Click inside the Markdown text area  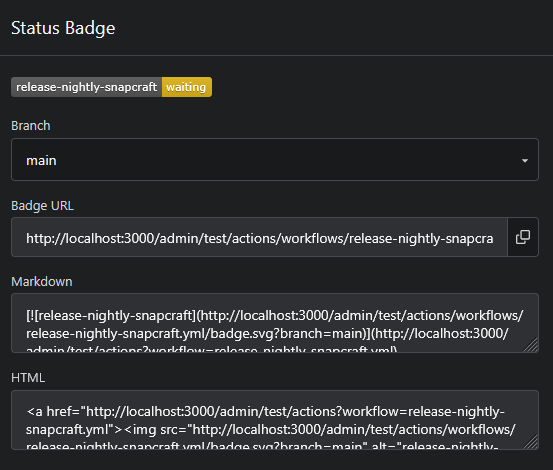(275, 323)
